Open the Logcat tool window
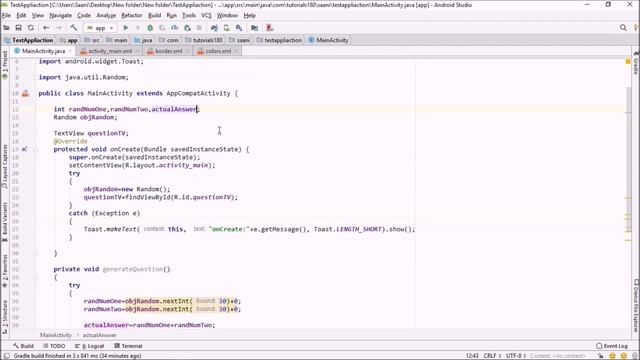Screen dimensions: 640x360 pyautogui.click(x=89, y=346)
